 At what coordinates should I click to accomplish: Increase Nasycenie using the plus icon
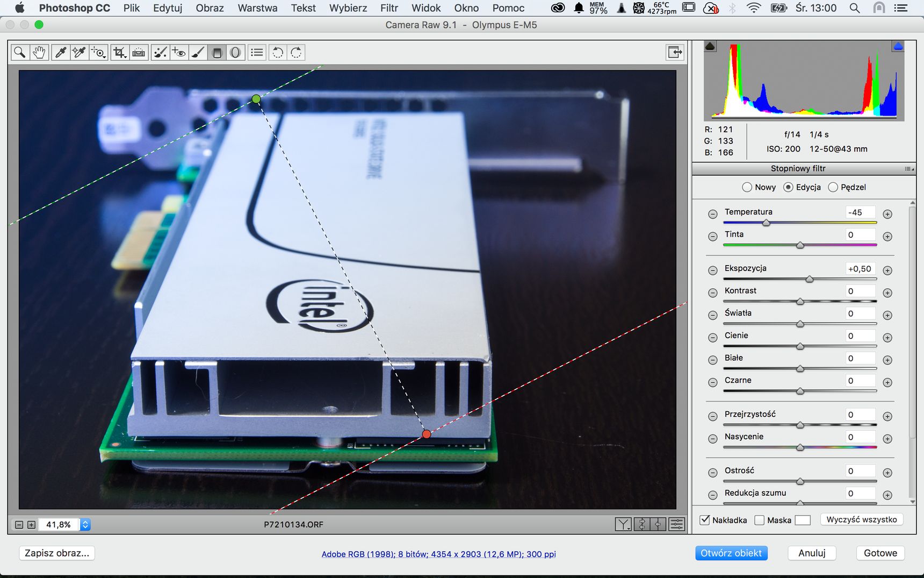tap(887, 439)
